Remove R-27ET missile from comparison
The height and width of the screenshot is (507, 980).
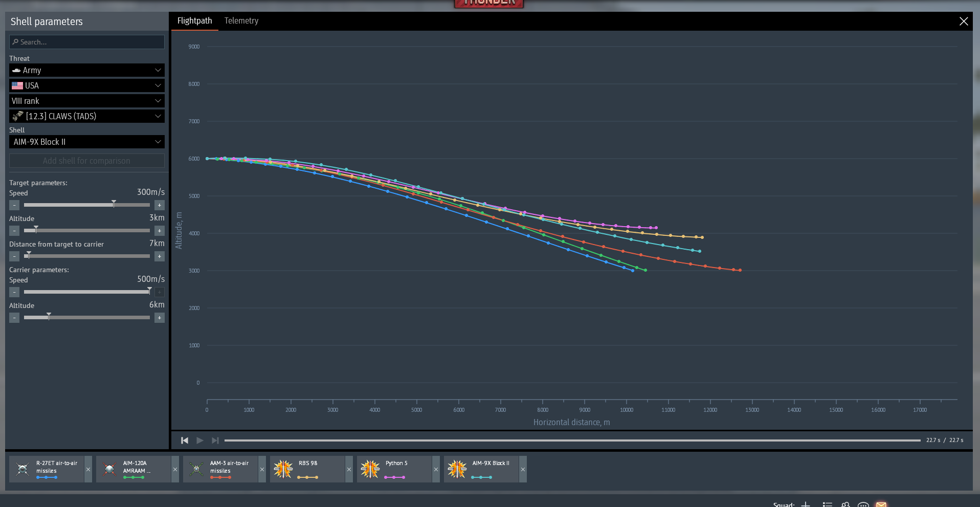coord(88,469)
